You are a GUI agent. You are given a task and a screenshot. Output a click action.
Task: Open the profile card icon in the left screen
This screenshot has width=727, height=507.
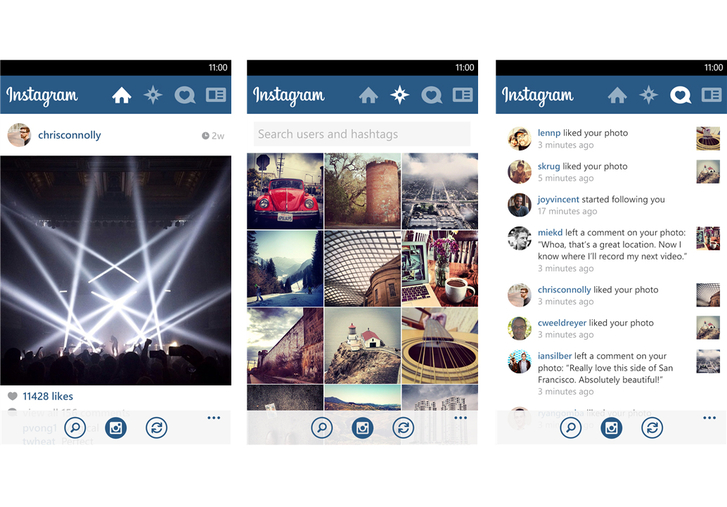click(x=216, y=95)
